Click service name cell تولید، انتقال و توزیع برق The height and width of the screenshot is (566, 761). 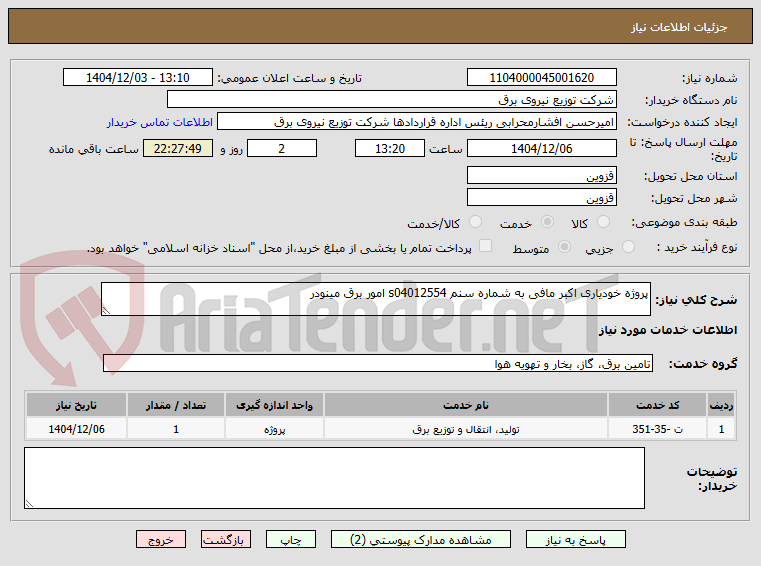pyautogui.click(x=466, y=429)
